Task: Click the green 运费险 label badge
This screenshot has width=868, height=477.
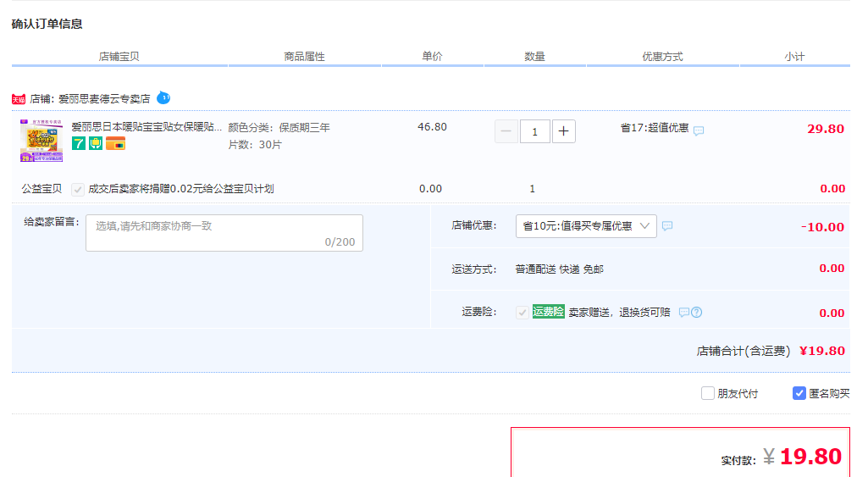Action: [x=548, y=312]
